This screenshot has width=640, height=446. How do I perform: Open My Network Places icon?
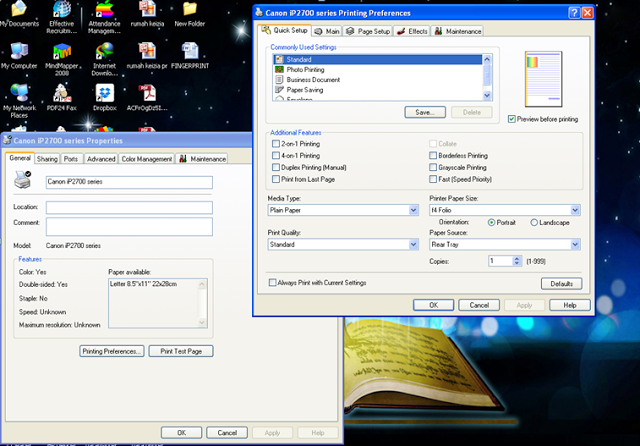(19, 101)
